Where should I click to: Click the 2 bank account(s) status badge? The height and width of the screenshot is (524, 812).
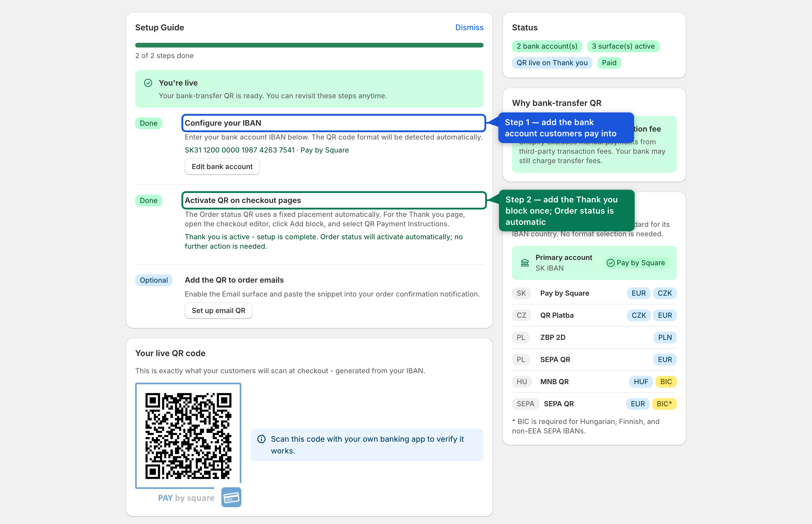(547, 46)
